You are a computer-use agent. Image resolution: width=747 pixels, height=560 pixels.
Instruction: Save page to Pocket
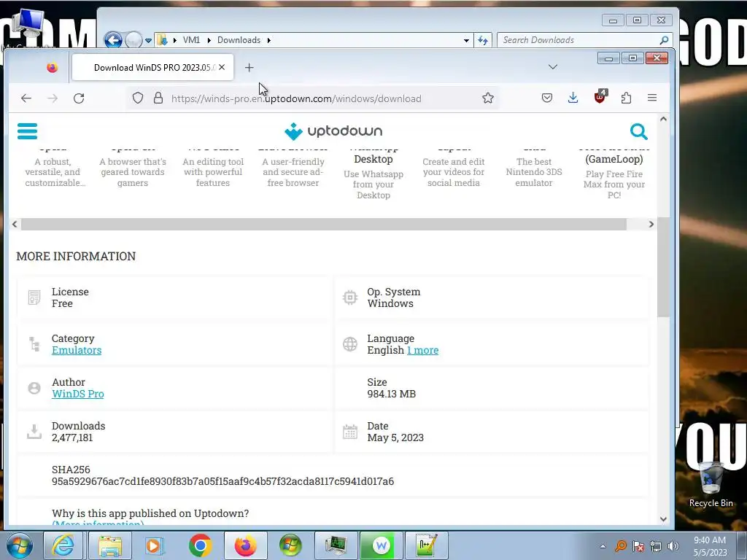[x=547, y=98]
